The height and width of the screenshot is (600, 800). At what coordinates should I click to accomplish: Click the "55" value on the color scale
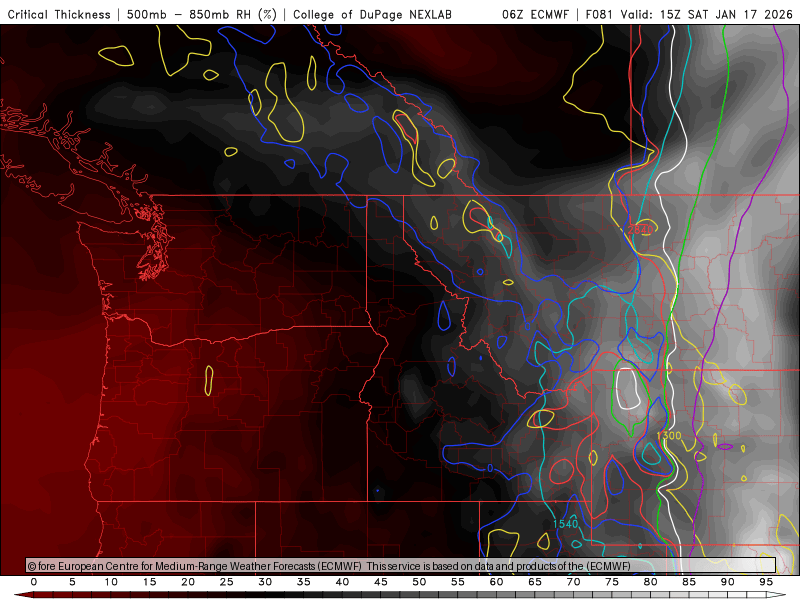point(458,582)
